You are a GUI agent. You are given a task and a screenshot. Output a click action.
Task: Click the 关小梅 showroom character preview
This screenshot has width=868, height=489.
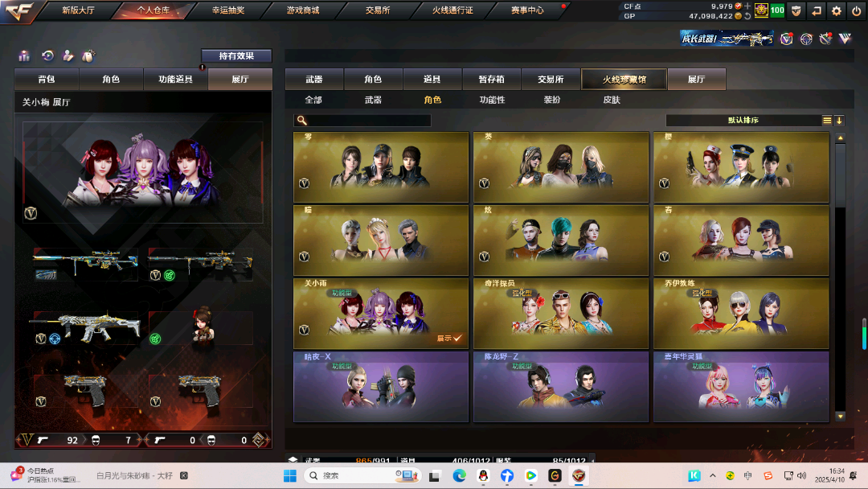coord(143,172)
